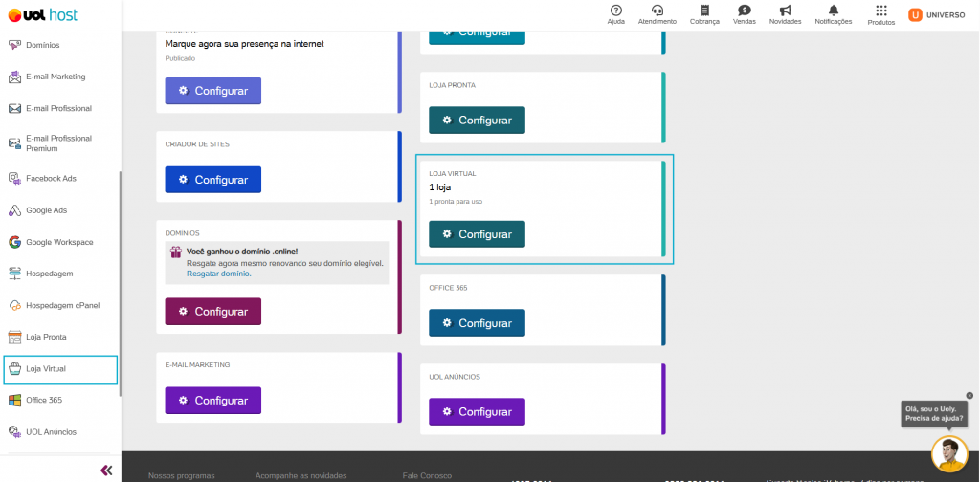Select Google Ads menu label
This screenshot has width=980, height=482.
46,210
